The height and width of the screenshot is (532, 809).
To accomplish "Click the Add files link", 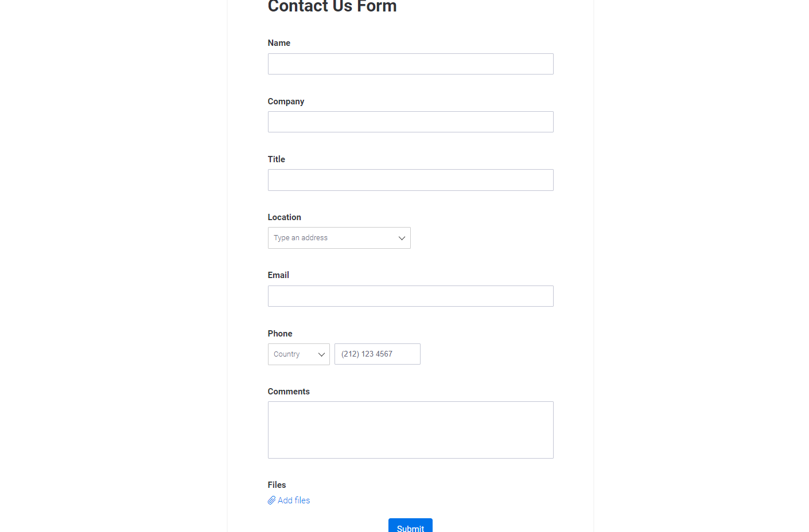I will (x=293, y=500).
